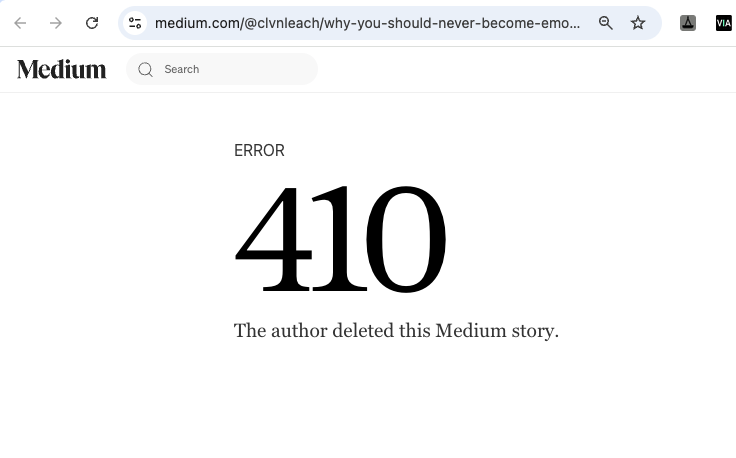Open the dark triangle extension icon
736x458 pixels.
tap(688, 23)
